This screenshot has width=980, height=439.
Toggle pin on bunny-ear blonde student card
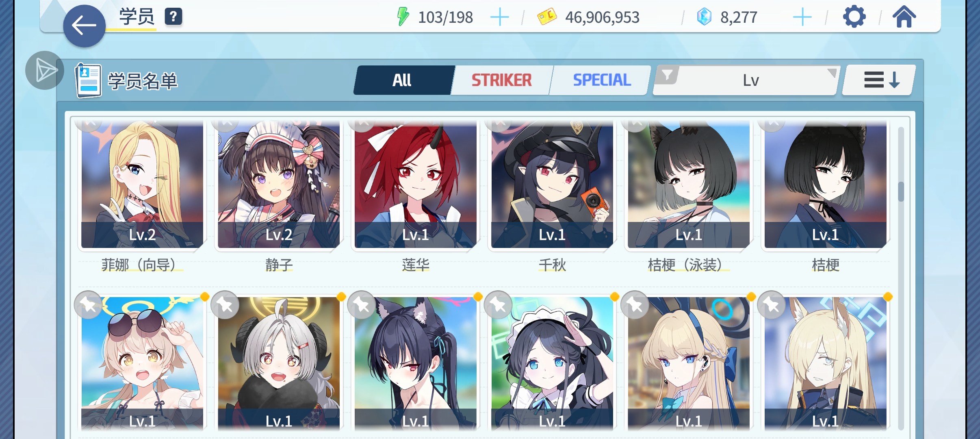click(635, 304)
